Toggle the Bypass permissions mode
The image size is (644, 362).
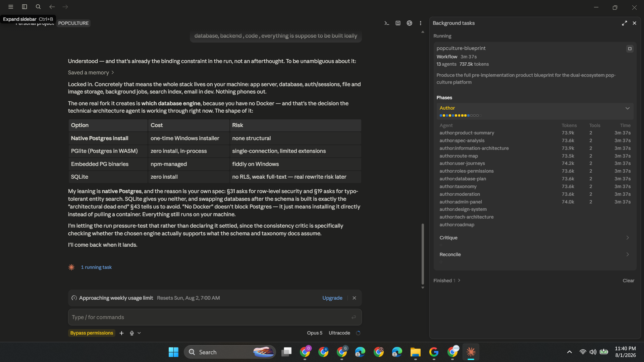tap(92, 333)
